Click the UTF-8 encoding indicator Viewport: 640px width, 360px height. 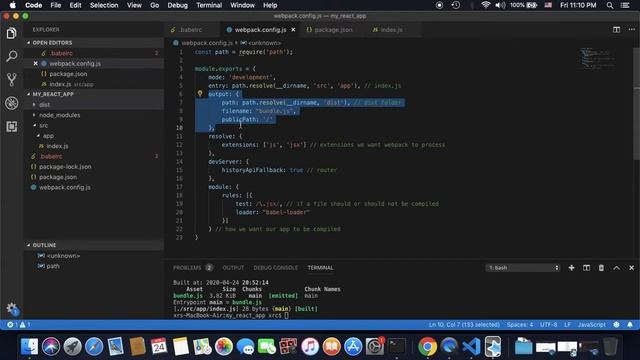pos(548,324)
